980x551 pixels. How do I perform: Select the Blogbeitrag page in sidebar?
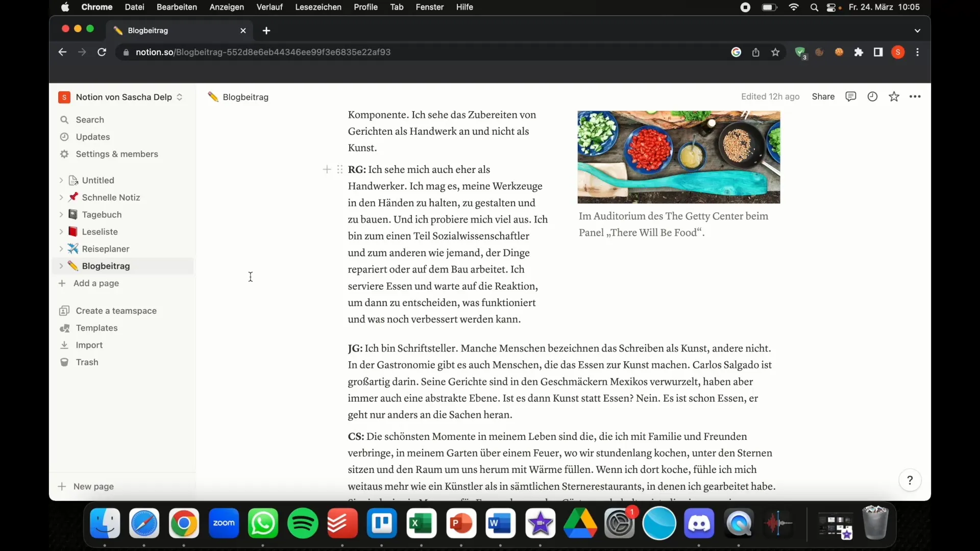click(106, 265)
